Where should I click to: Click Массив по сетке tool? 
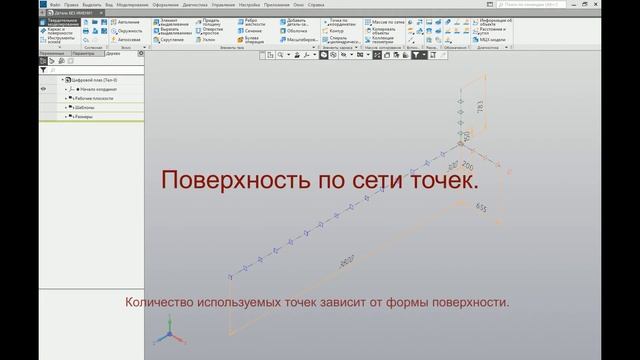tap(384, 22)
